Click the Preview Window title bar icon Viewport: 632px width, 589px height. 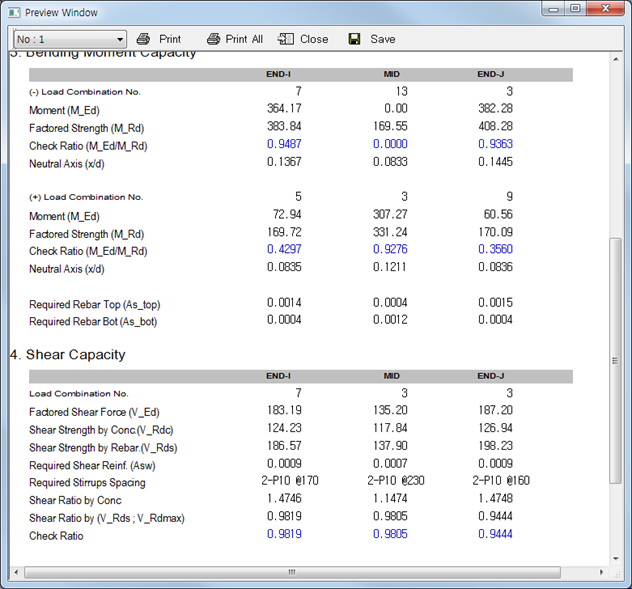tap(14, 12)
